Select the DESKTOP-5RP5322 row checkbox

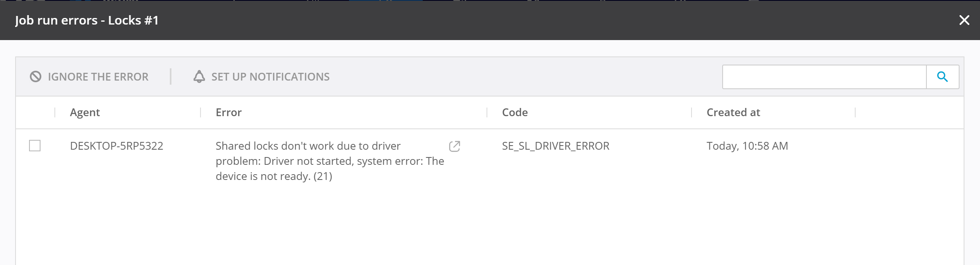coord(35,146)
